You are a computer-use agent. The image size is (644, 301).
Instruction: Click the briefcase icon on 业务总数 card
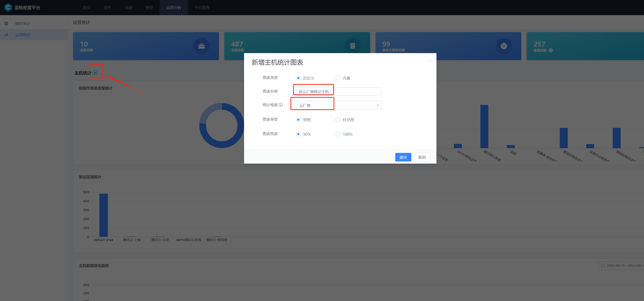(201, 46)
